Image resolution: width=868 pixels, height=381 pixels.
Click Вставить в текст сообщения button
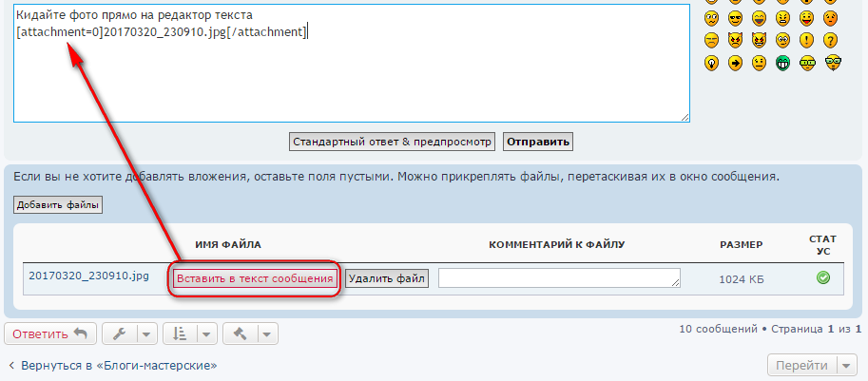[x=254, y=277]
